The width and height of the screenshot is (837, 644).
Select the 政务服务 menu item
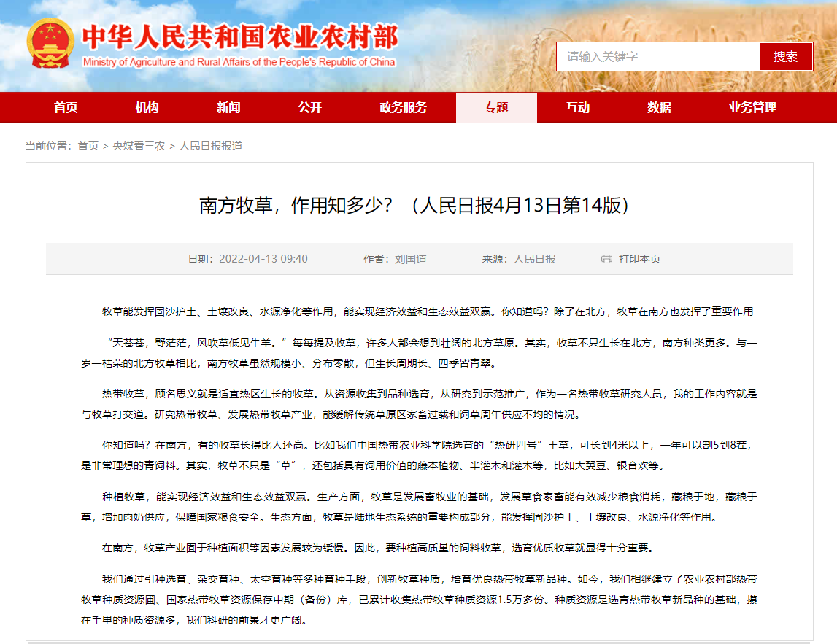click(x=403, y=107)
